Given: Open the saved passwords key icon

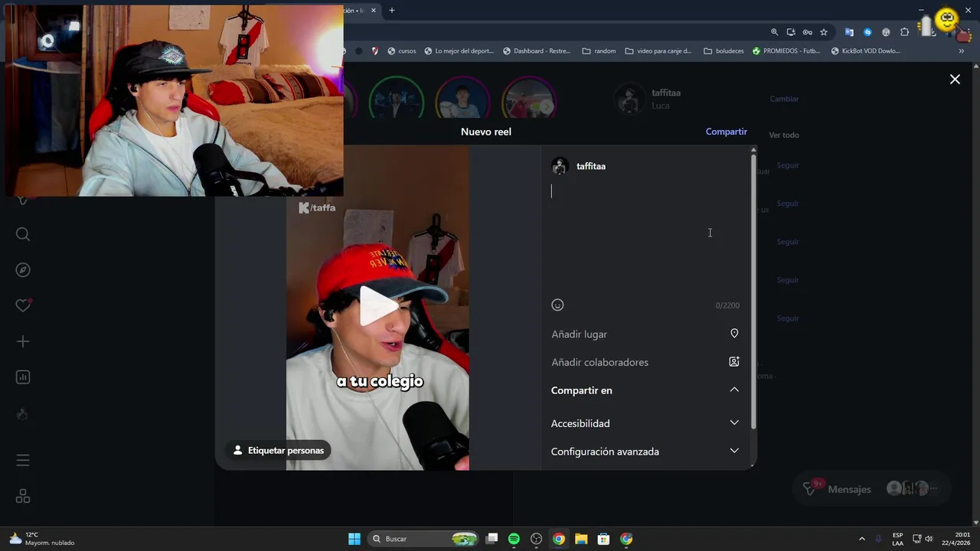Looking at the screenshot, I should [807, 32].
